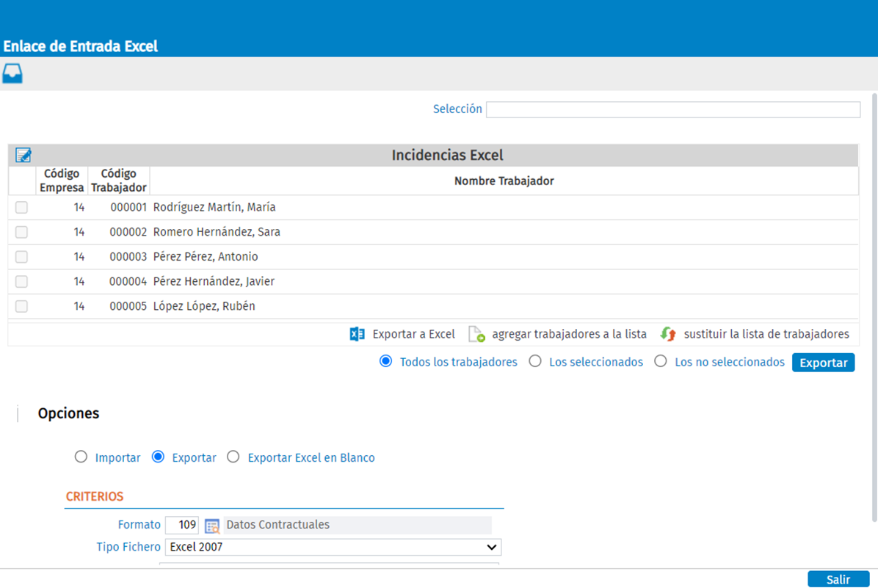
Task: Click the name Pérez Hernández, Javier
Action: pos(214,282)
